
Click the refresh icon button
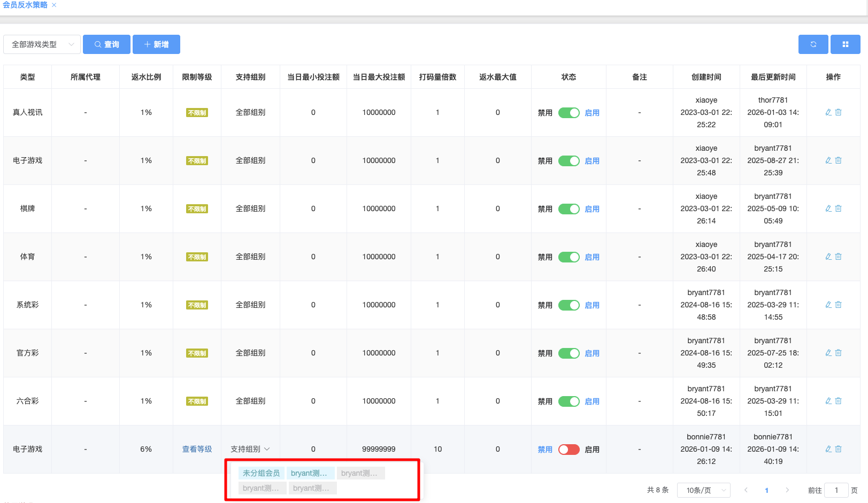pos(813,44)
